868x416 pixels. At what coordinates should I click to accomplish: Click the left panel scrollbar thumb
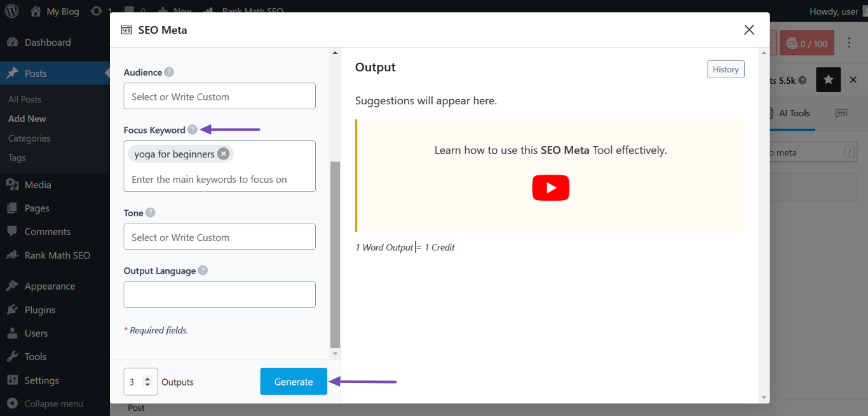point(336,254)
